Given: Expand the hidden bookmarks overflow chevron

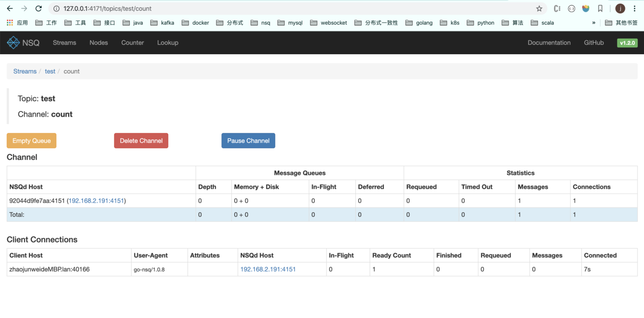Looking at the screenshot, I should click(594, 23).
